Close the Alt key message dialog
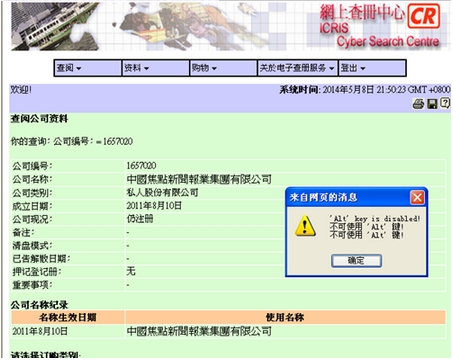 pos(417,198)
